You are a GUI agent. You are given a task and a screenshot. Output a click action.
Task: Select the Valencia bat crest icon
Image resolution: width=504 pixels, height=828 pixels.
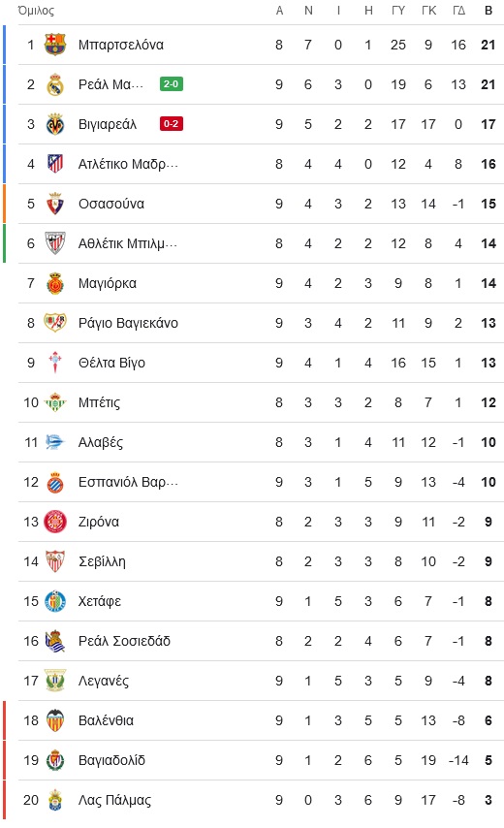tap(55, 720)
